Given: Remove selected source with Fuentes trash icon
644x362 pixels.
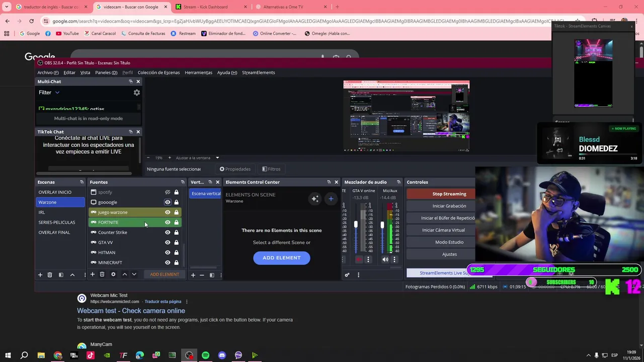Looking at the screenshot, I should tap(102, 274).
